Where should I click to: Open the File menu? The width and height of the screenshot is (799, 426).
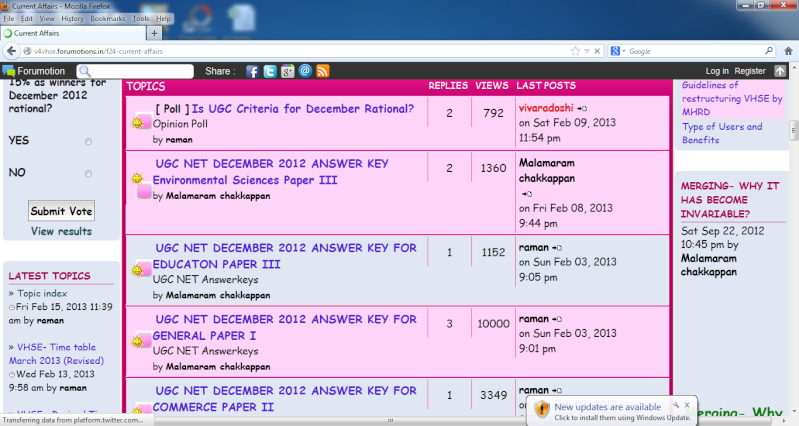[9, 18]
